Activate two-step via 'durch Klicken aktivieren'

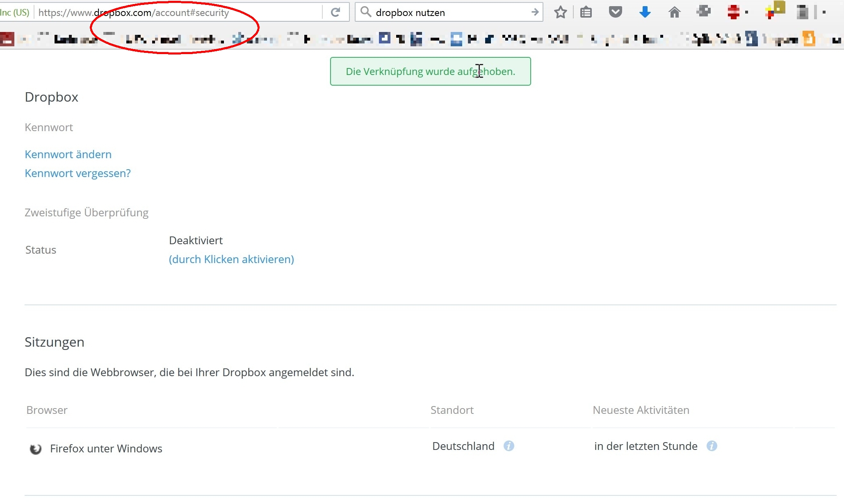pyautogui.click(x=231, y=259)
